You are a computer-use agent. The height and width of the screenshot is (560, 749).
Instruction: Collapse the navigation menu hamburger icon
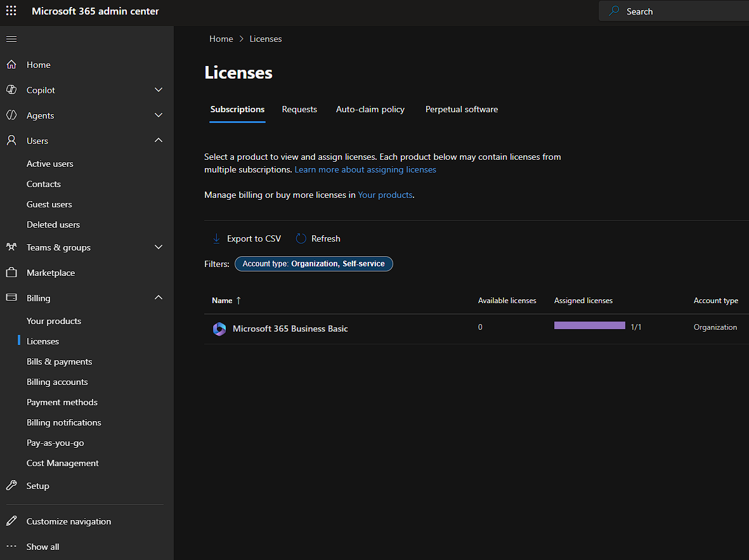tap(11, 39)
